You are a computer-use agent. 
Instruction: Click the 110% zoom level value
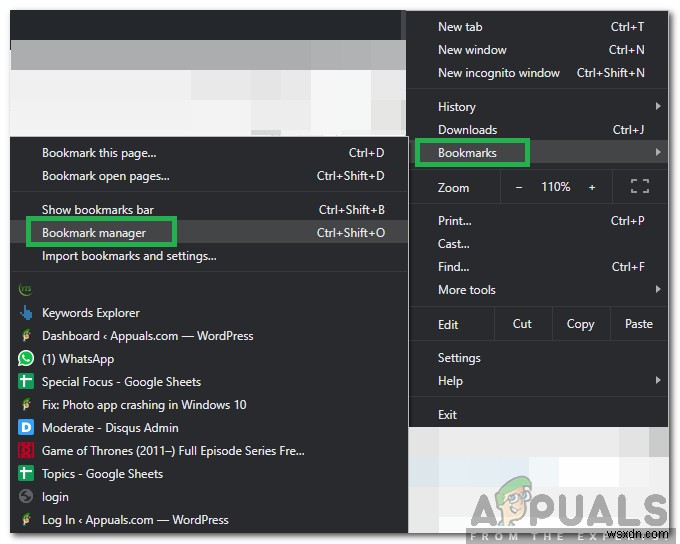click(x=556, y=187)
